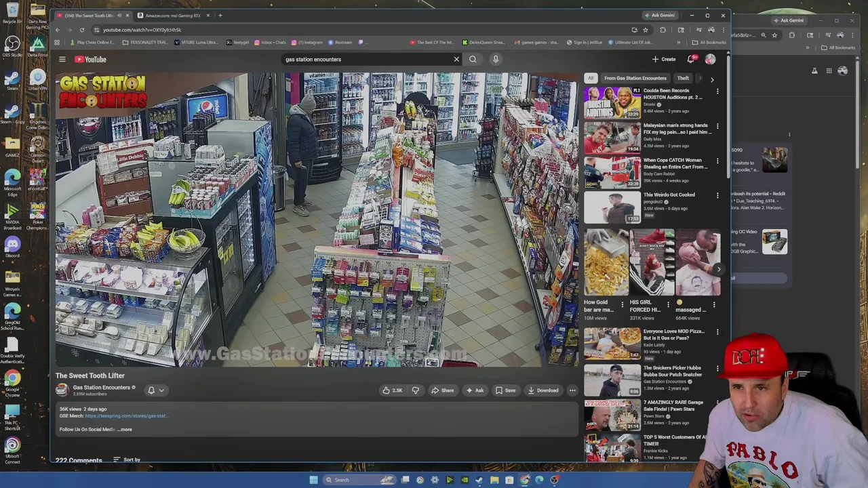Open the Windows Start button

click(313, 480)
